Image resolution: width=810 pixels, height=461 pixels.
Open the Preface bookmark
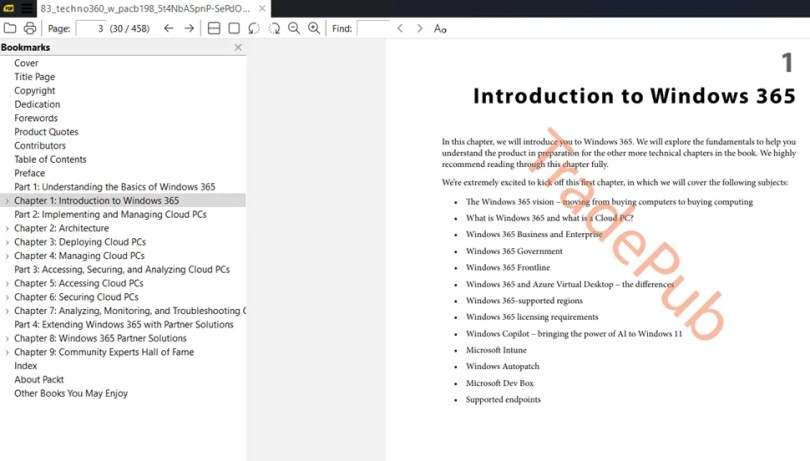point(29,173)
